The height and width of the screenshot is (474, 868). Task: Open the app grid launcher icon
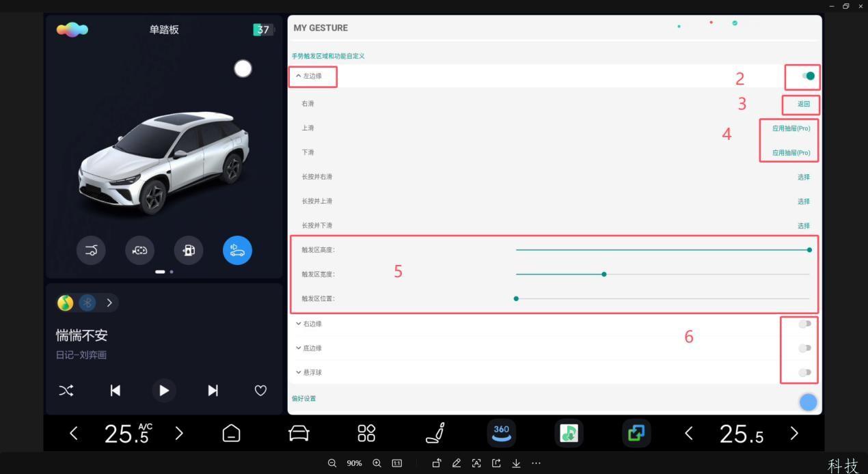tap(366, 433)
